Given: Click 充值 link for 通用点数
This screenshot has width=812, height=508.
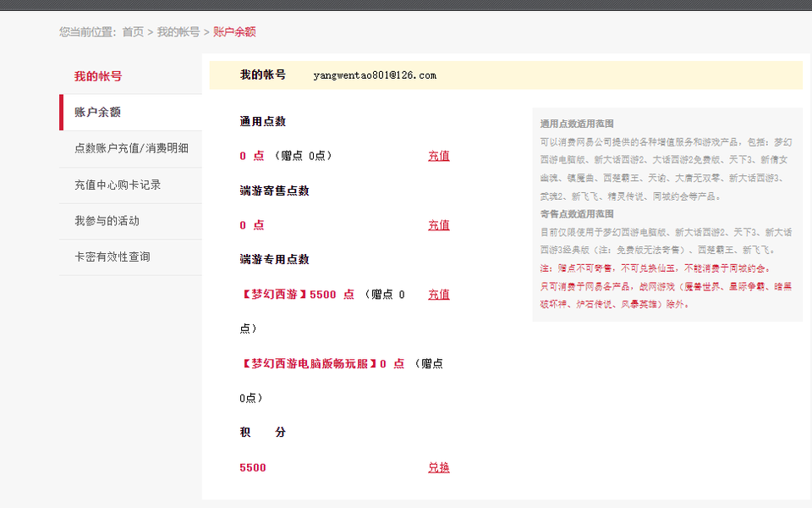Looking at the screenshot, I should coord(439,156).
